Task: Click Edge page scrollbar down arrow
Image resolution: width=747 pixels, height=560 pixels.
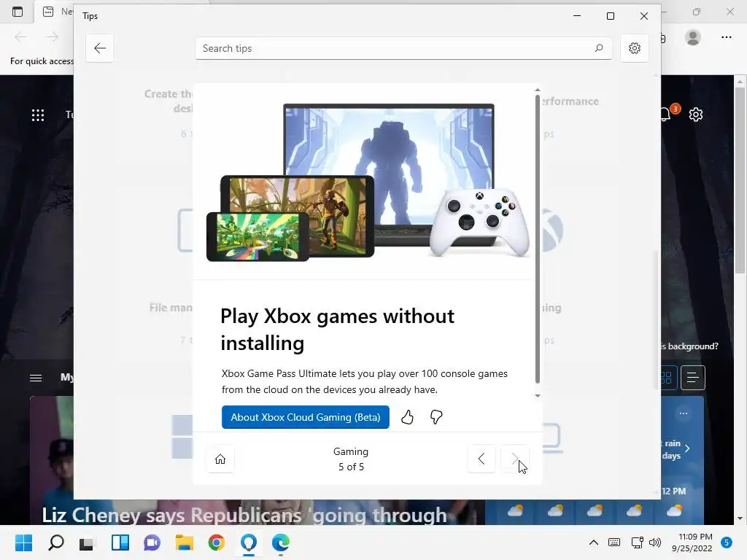Action: point(740,518)
